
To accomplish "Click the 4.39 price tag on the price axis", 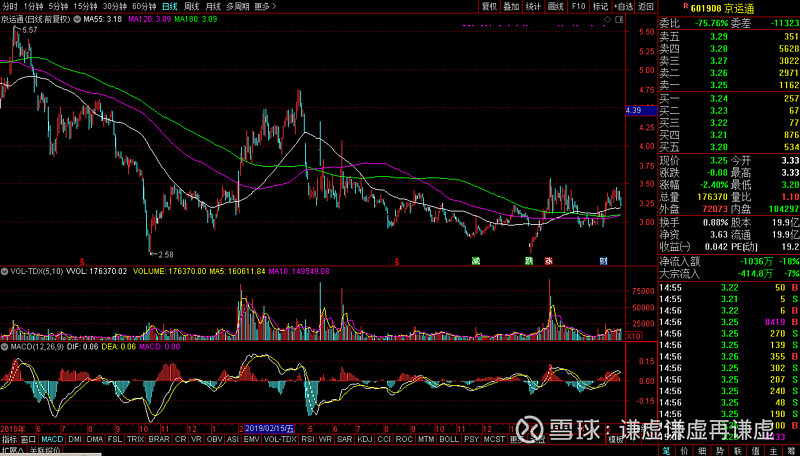I will tap(641, 110).
